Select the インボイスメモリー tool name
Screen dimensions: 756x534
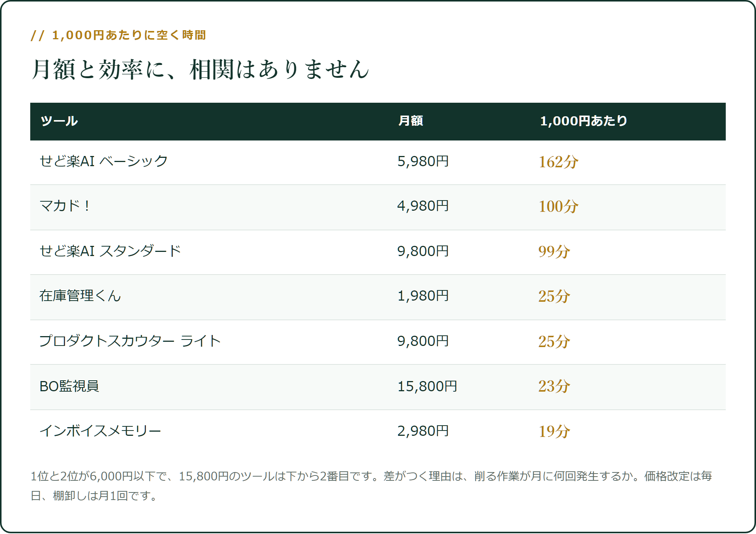coord(100,431)
